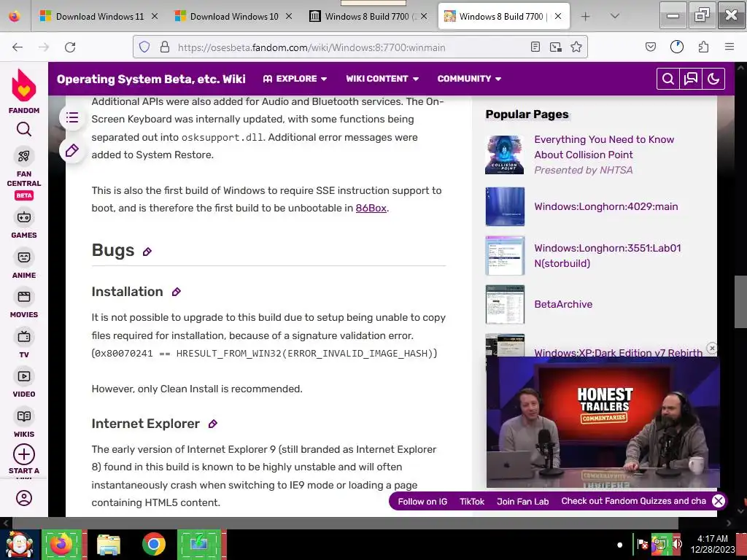Click the floating page edit pencil icon
This screenshot has width=747, height=560.
pyautogui.click(x=72, y=150)
